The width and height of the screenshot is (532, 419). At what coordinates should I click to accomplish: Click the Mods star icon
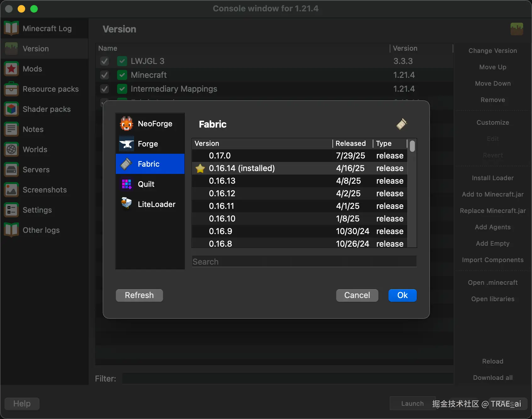[11, 69]
